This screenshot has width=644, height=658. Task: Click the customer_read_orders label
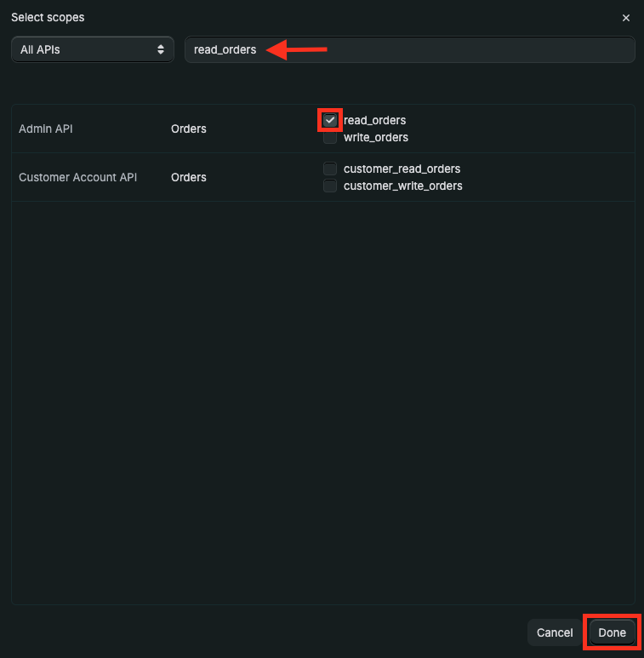pyautogui.click(x=402, y=169)
